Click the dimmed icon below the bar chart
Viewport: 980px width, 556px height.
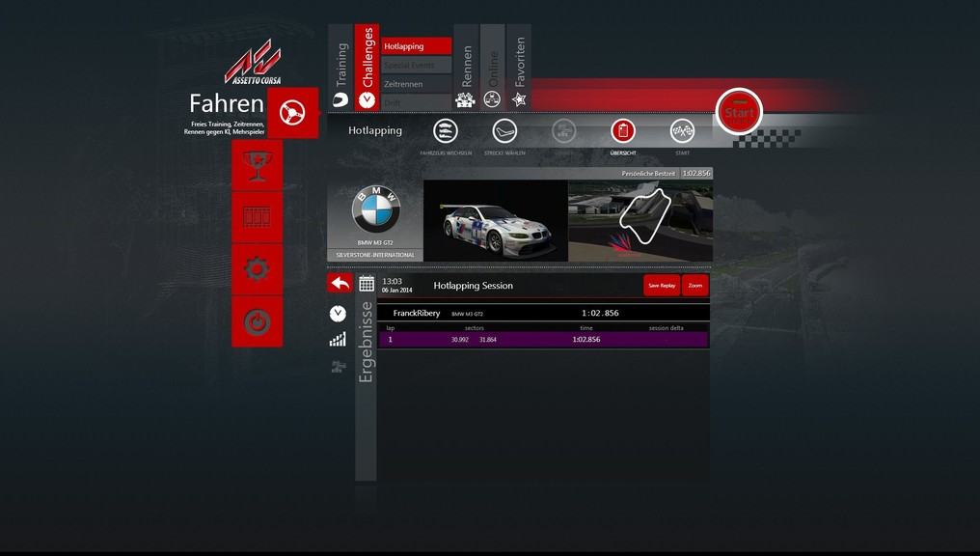pos(339,367)
